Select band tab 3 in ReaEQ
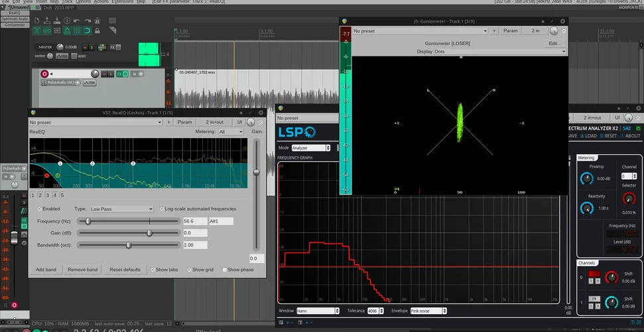Screen dimensions: 644x332 pos(48,195)
